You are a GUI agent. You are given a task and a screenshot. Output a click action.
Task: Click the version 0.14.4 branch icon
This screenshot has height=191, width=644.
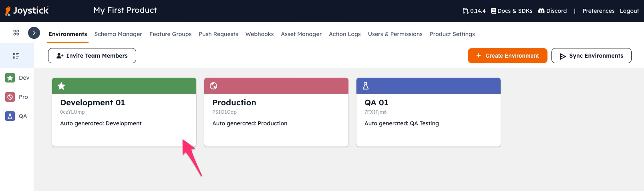click(x=465, y=11)
